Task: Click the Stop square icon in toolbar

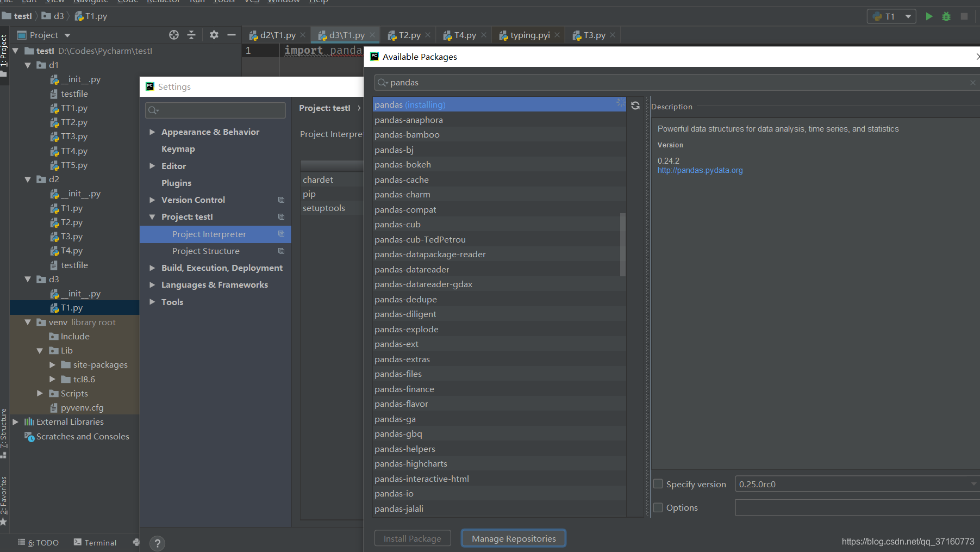Action: coord(964,16)
